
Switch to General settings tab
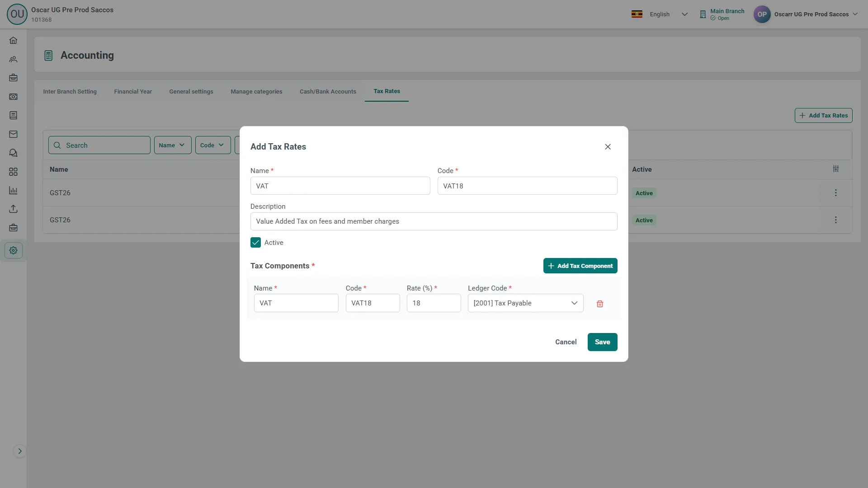tap(191, 92)
